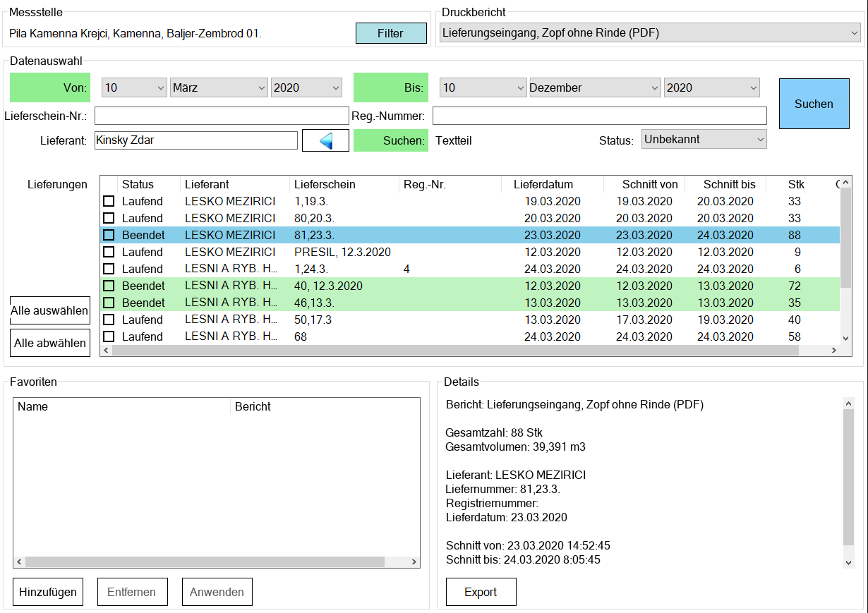
Task: Open the Bis year dropdown
Action: pos(712,87)
